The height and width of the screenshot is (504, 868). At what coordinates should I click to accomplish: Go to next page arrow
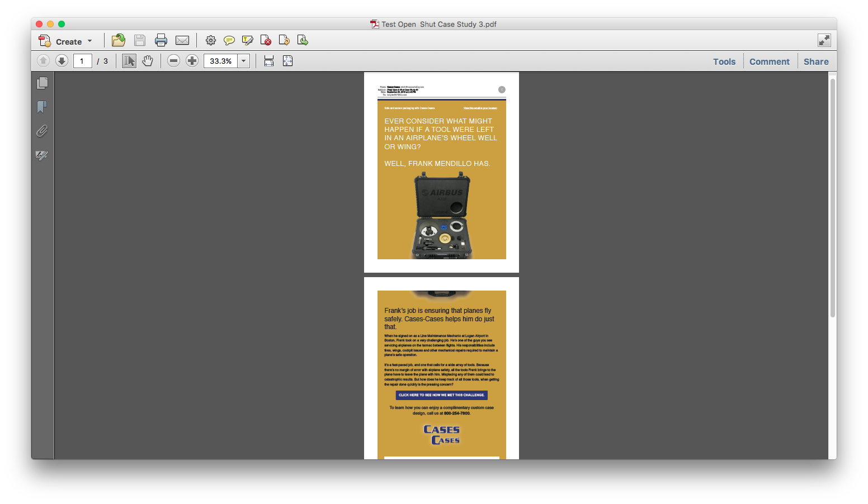point(62,61)
